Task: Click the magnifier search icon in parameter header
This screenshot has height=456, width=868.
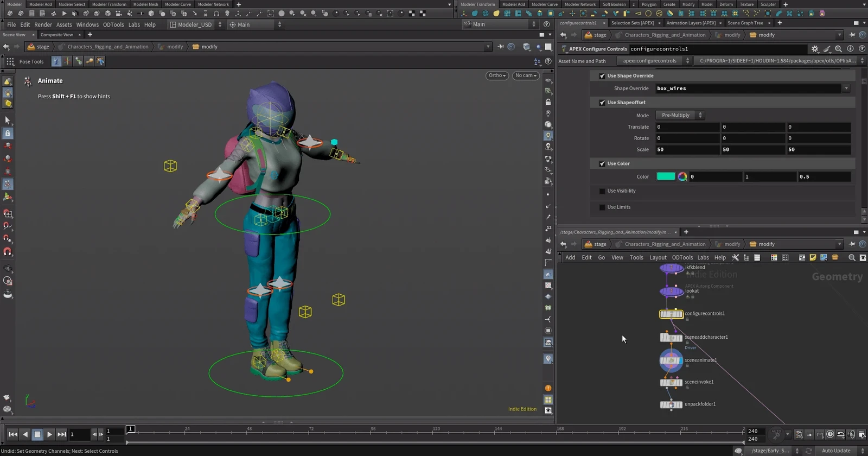Action: tap(839, 49)
